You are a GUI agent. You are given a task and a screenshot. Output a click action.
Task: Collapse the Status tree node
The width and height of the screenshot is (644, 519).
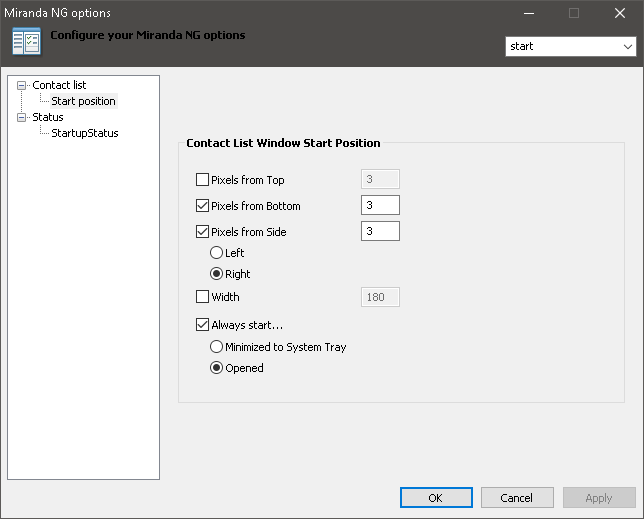pos(22,117)
